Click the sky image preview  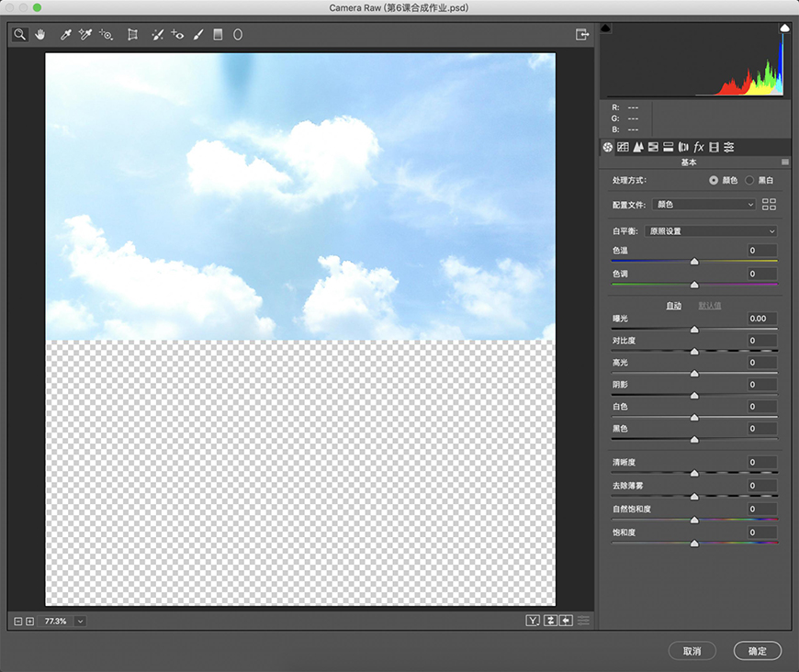point(300,196)
